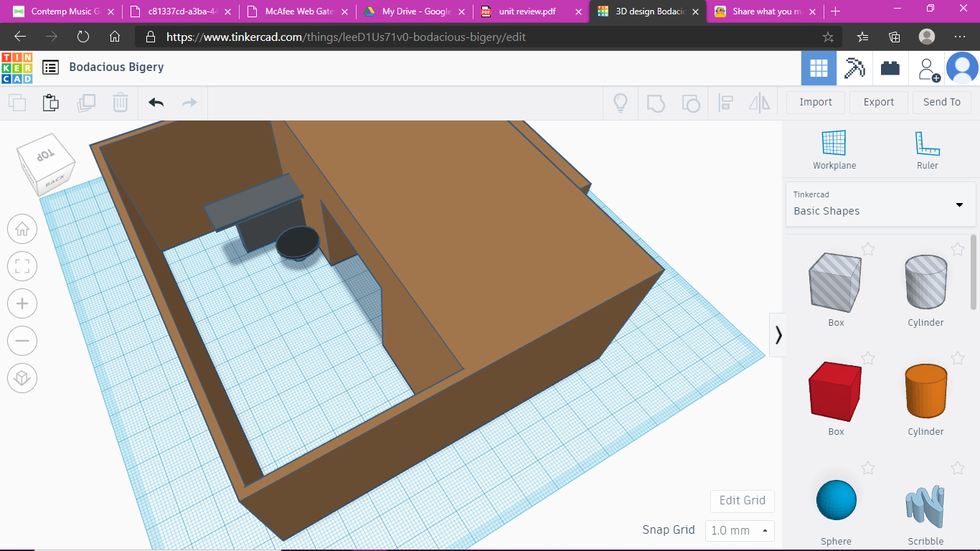This screenshot has height=551, width=980.
Task: Select the Scribble shape
Action: point(925,507)
